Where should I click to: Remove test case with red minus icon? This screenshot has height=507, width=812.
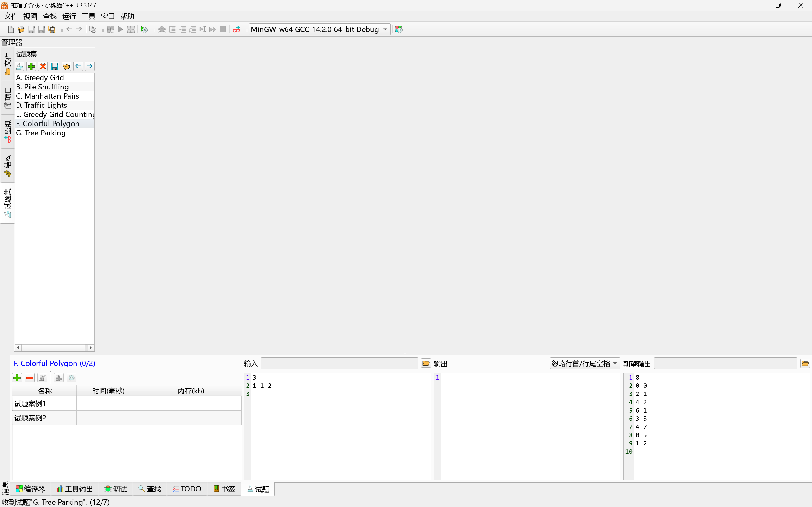click(x=30, y=378)
